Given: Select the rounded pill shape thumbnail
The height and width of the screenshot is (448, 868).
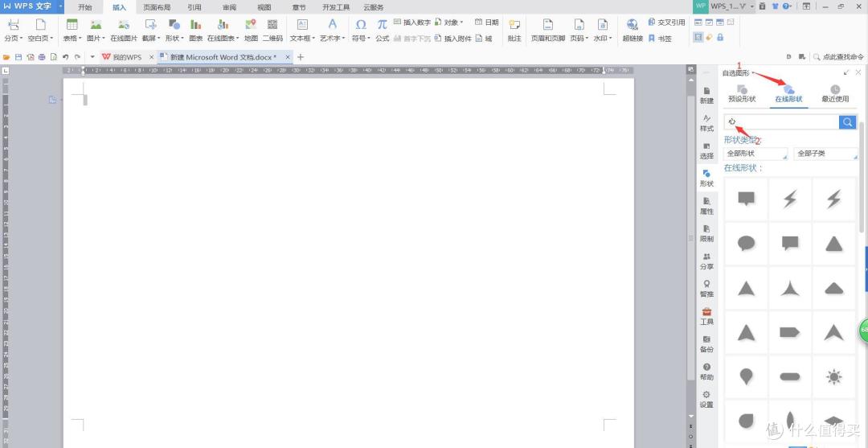Looking at the screenshot, I should coord(790,377).
